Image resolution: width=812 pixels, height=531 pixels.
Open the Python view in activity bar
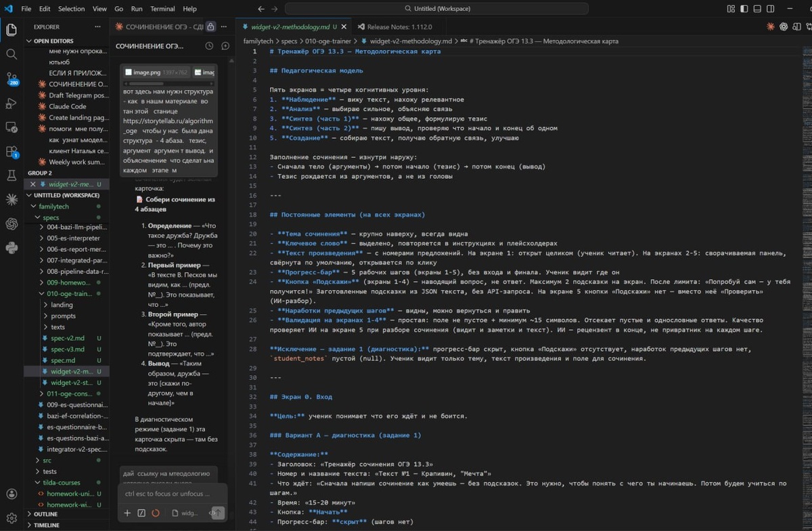click(12, 248)
